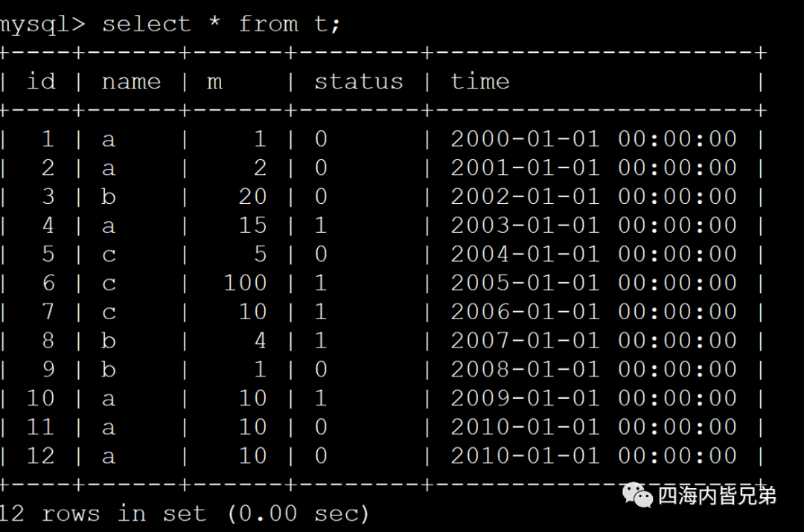Click the timestamp 2005-01-01 00:00:00

point(593,283)
